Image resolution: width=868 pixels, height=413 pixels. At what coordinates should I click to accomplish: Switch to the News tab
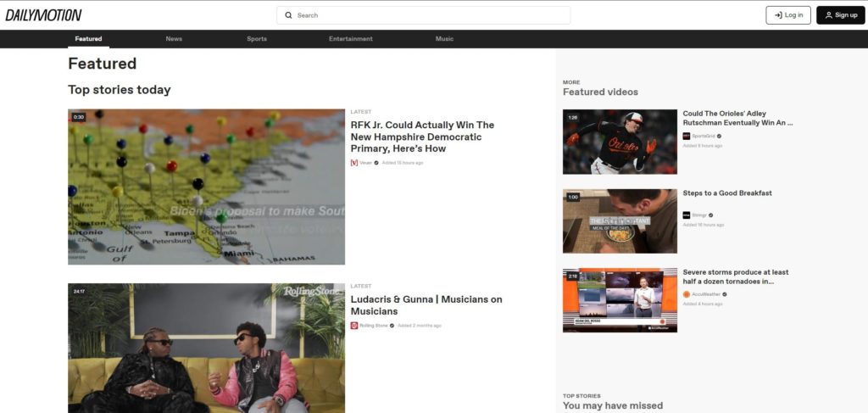pos(174,39)
